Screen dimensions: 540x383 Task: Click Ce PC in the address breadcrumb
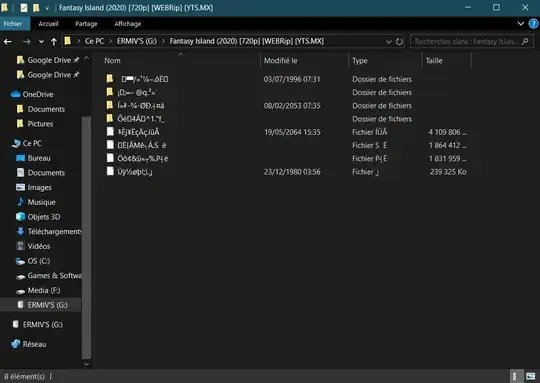pos(94,41)
